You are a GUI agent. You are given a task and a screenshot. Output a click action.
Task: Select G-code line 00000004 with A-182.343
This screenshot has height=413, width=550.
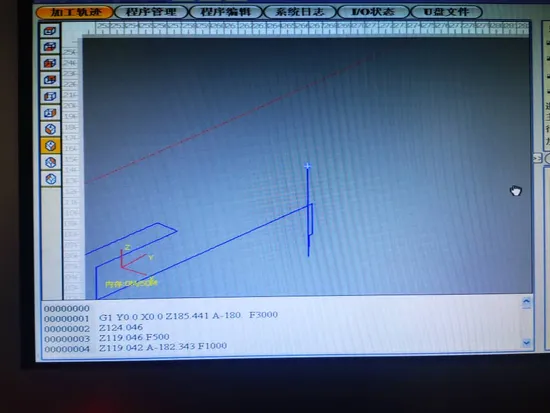click(x=136, y=348)
